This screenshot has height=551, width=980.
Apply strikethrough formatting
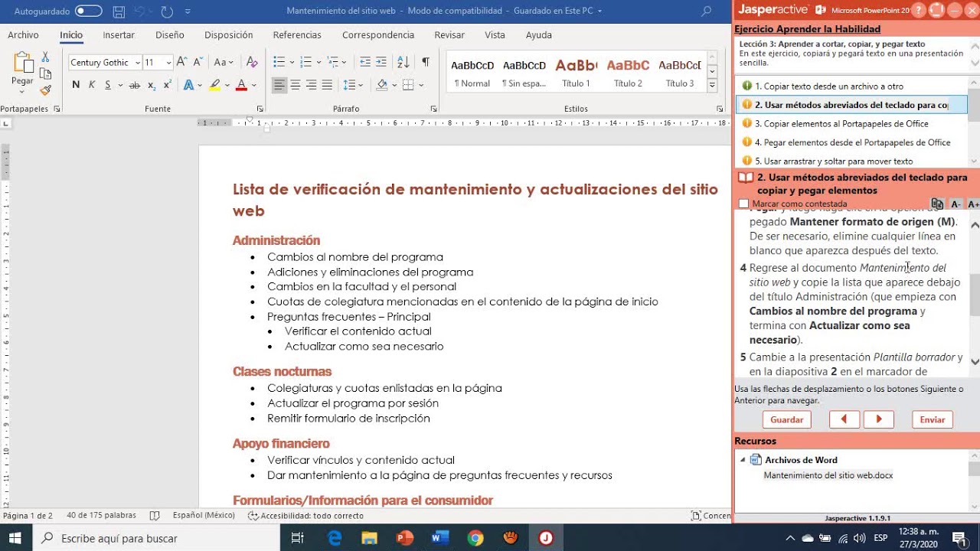click(x=135, y=85)
